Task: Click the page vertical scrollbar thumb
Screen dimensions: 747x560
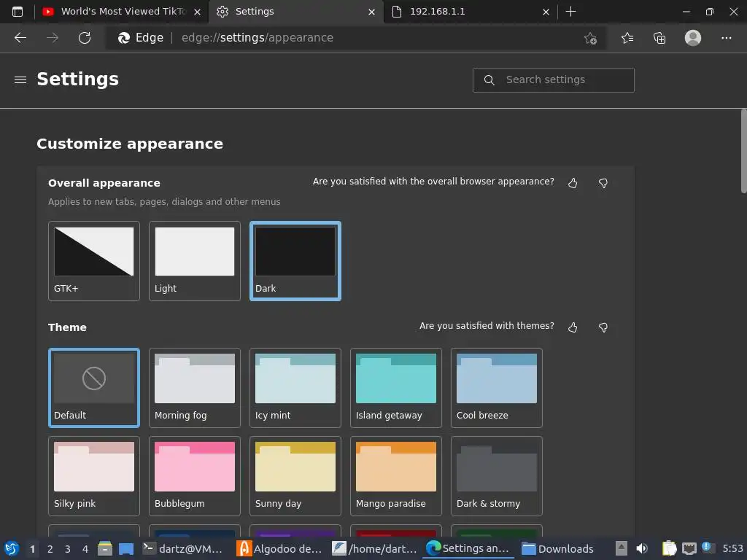Action: [x=743, y=151]
